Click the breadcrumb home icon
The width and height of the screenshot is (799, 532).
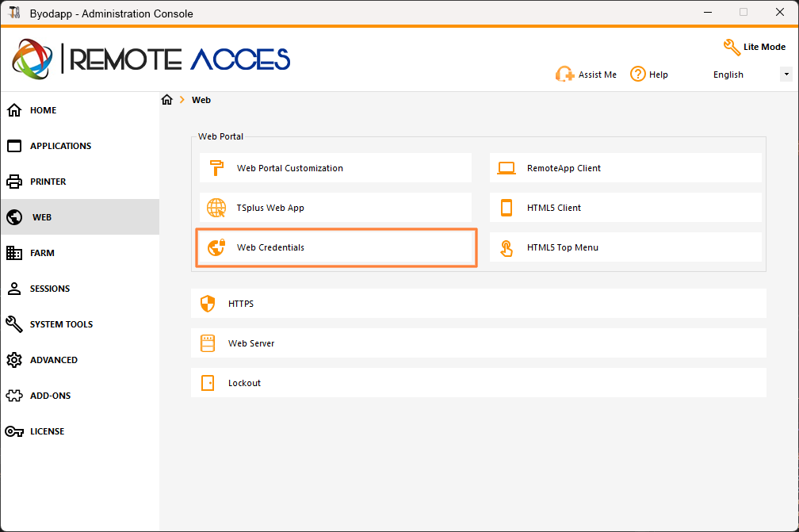tap(167, 99)
